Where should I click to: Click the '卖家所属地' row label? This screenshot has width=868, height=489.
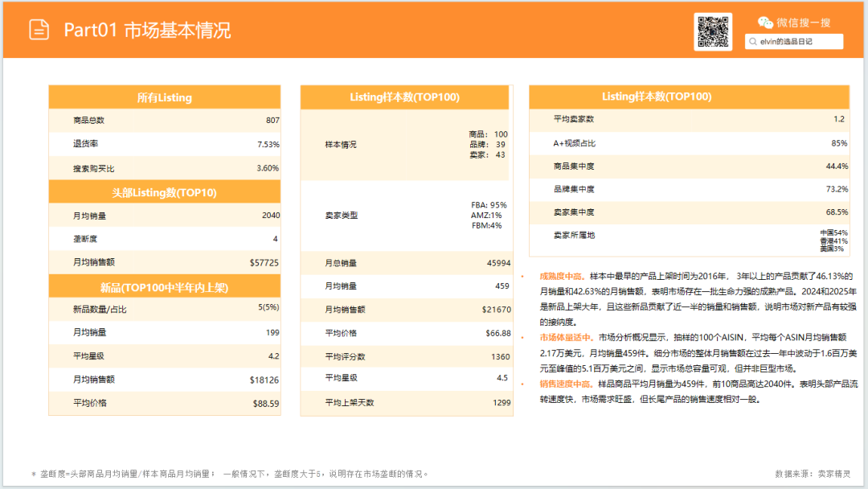(574, 236)
